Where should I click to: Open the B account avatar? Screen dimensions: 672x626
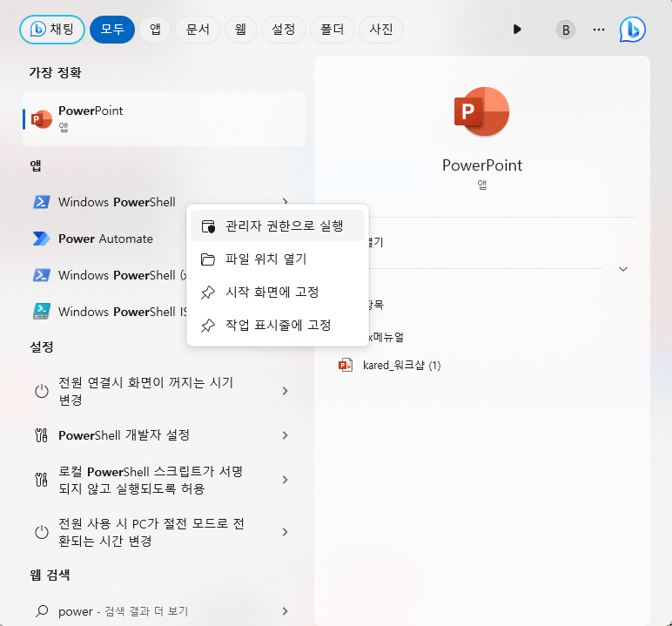[566, 30]
